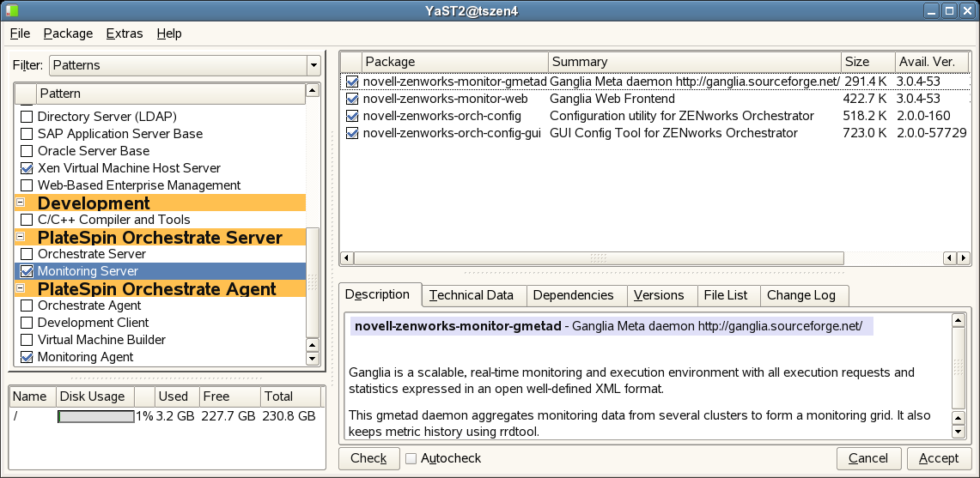Select the 2.0.0-57729 version cell
This screenshot has height=478, width=980.
[x=932, y=133]
